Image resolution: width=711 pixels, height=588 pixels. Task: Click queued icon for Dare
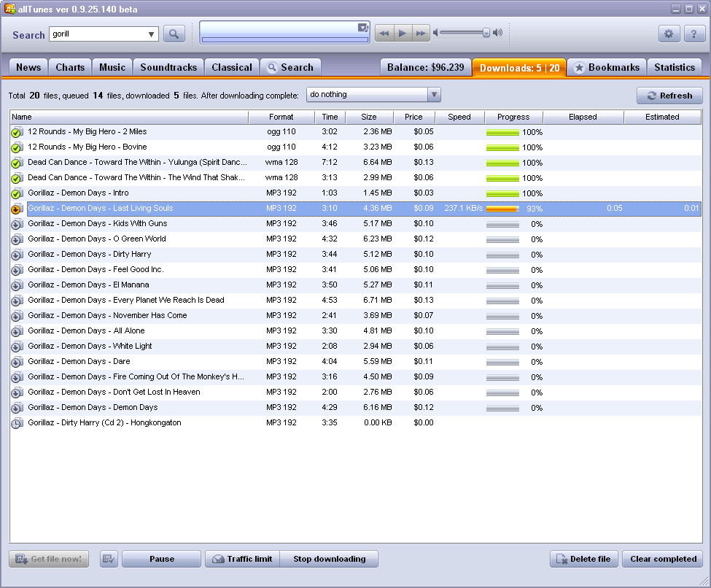click(x=17, y=362)
